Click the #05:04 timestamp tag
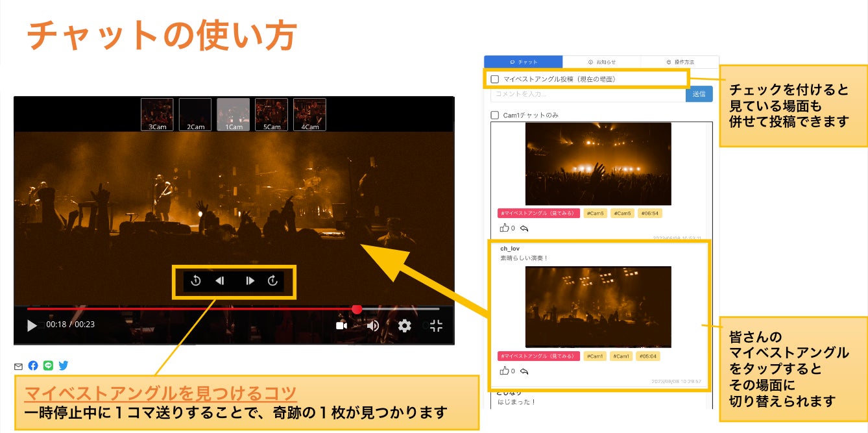This screenshot has width=868, height=433. [649, 356]
